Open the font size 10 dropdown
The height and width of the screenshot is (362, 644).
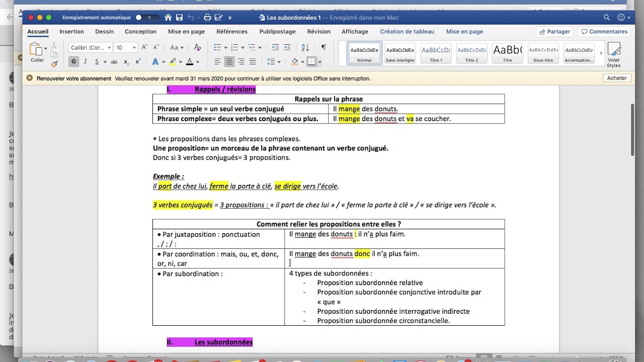point(134,48)
